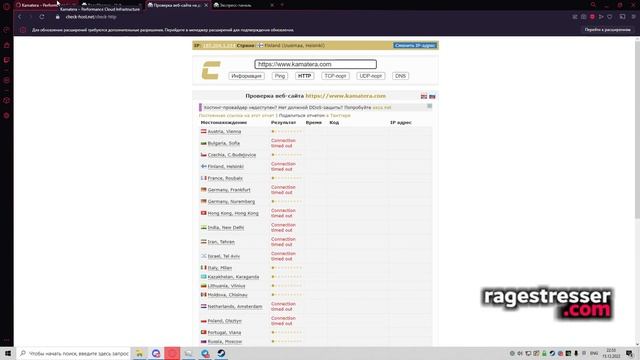Click the Iran, Tehran location link

221,242
